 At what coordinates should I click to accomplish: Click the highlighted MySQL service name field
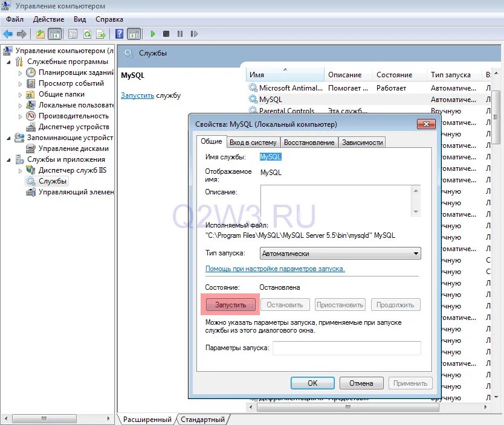[270, 156]
